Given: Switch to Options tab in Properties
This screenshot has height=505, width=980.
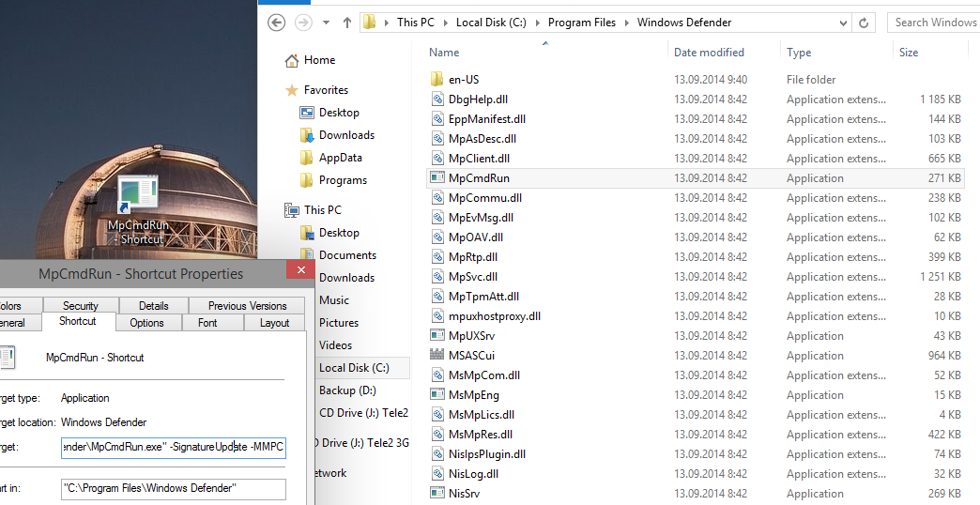Looking at the screenshot, I should 146,323.
